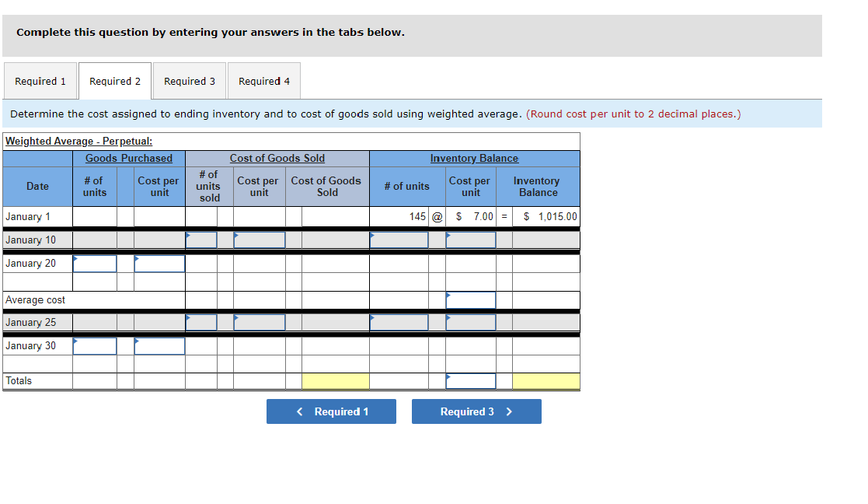Image resolution: width=868 pixels, height=504 pixels.
Task: Click the January 10 units sold input cell
Action: [203, 240]
